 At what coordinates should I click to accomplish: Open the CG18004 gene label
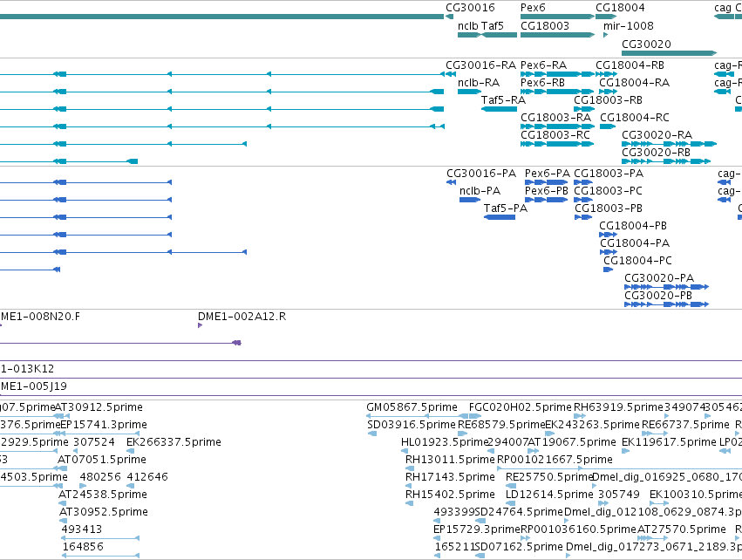coord(620,8)
